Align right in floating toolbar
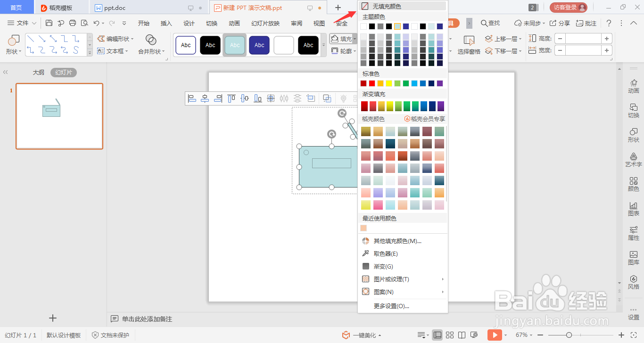The height and width of the screenshot is (343, 644). (x=218, y=98)
